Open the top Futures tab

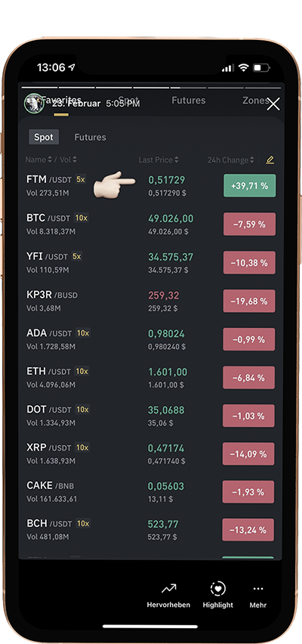(x=188, y=101)
